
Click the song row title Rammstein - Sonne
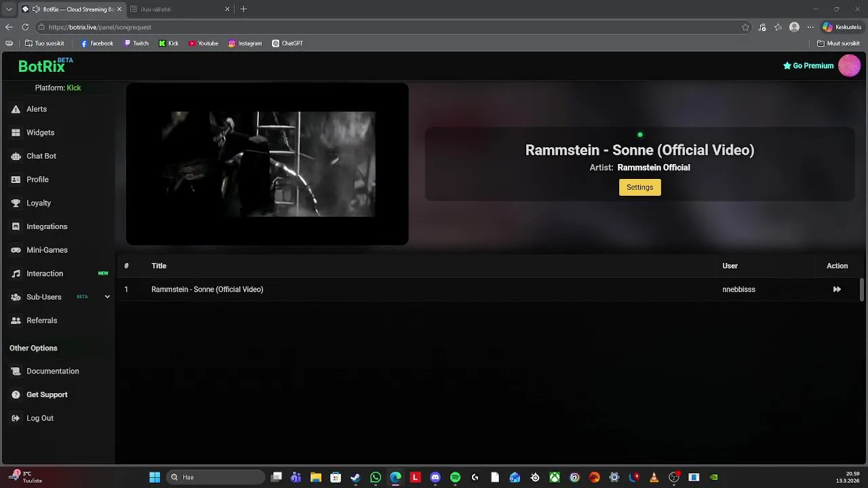[x=207, y=289]
